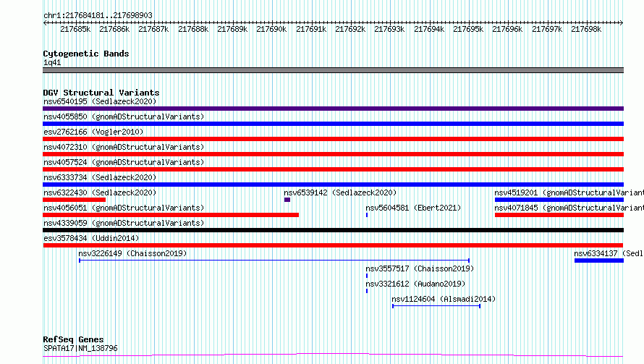Click the nsv5604581 (Ebert2021) label
644x364 pixels.
pyautogui.click(x=413, y=208)
